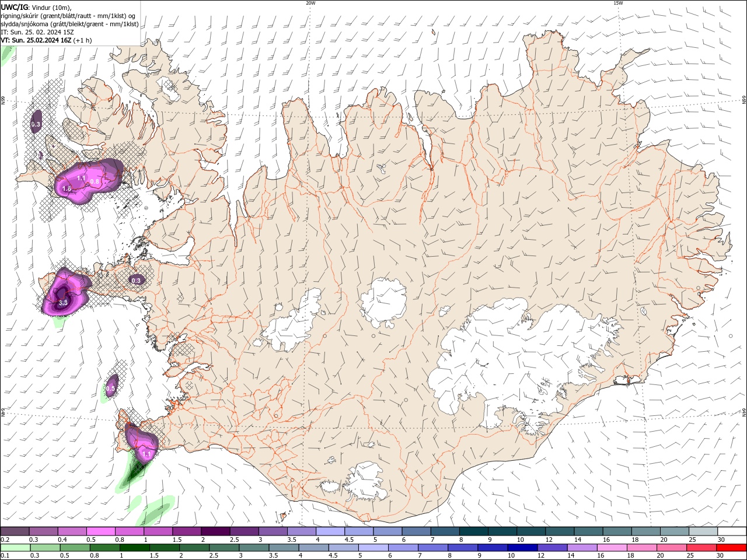Click the '1.1' value beside the 0.8 label

(82, 178)
